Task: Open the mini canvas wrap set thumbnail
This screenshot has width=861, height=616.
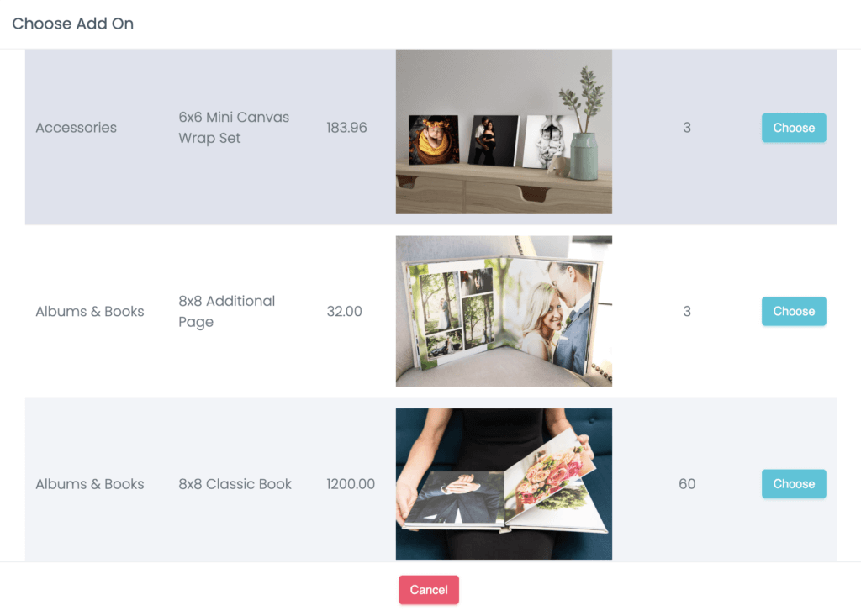Action: tap(504, 132)
